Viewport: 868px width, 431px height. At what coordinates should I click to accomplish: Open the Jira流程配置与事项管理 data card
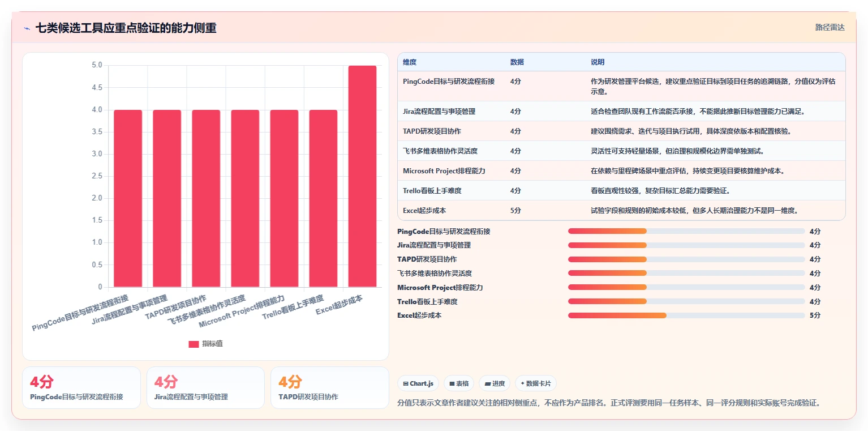coord(205,387)
